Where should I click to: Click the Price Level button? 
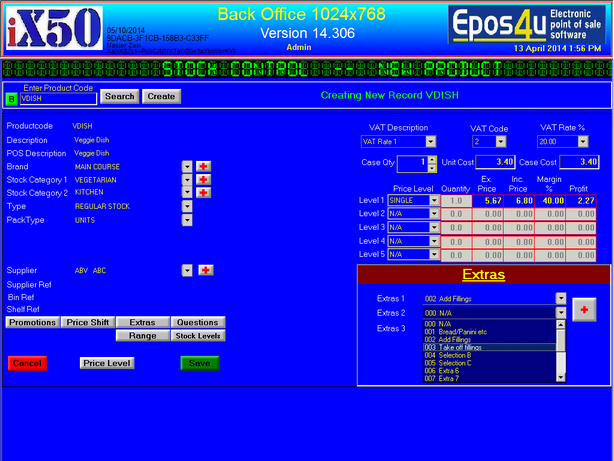[x=107, y=363]
